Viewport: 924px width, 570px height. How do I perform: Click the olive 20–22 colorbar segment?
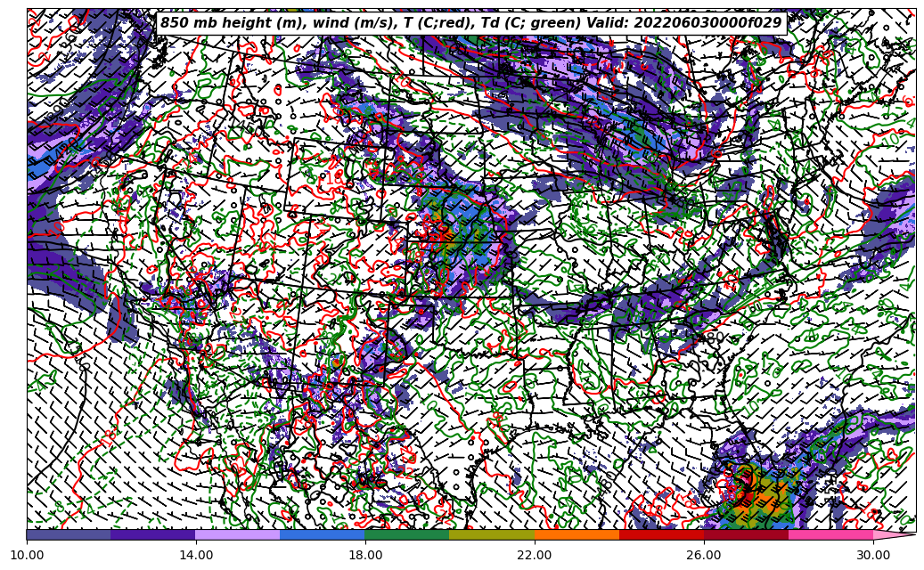(x=492, y=534)
